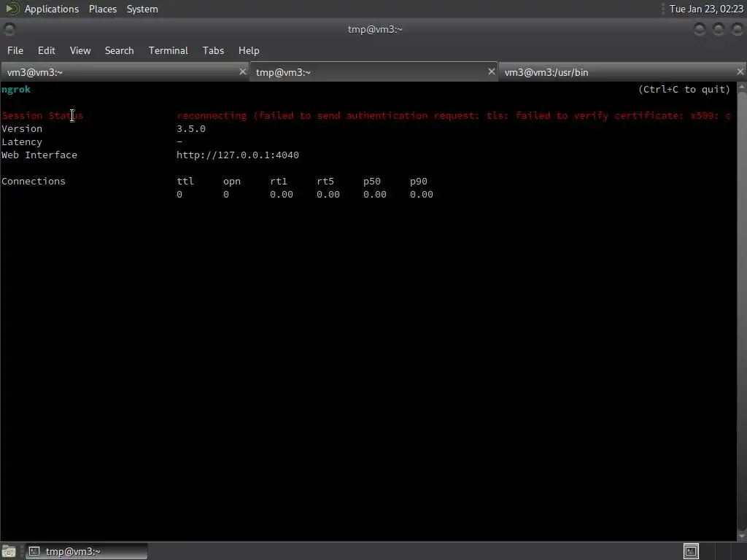Click the Latency label

(21, 142)
